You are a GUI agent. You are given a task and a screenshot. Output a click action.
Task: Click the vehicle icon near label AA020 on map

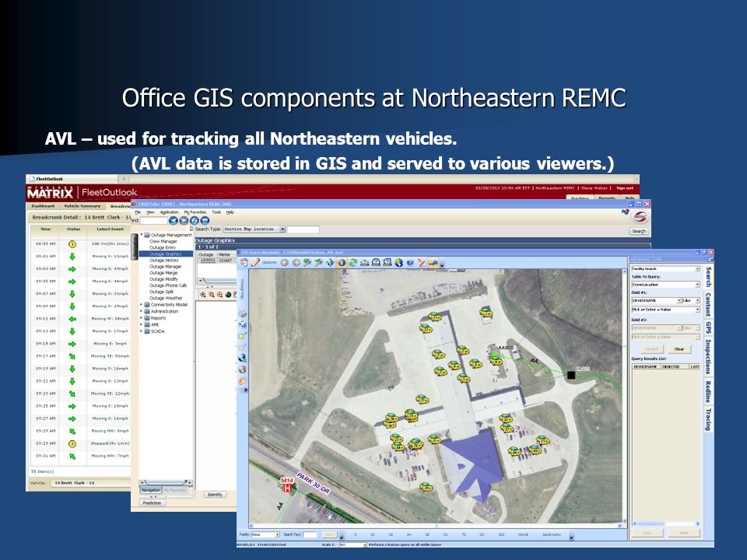coord(496,359)
